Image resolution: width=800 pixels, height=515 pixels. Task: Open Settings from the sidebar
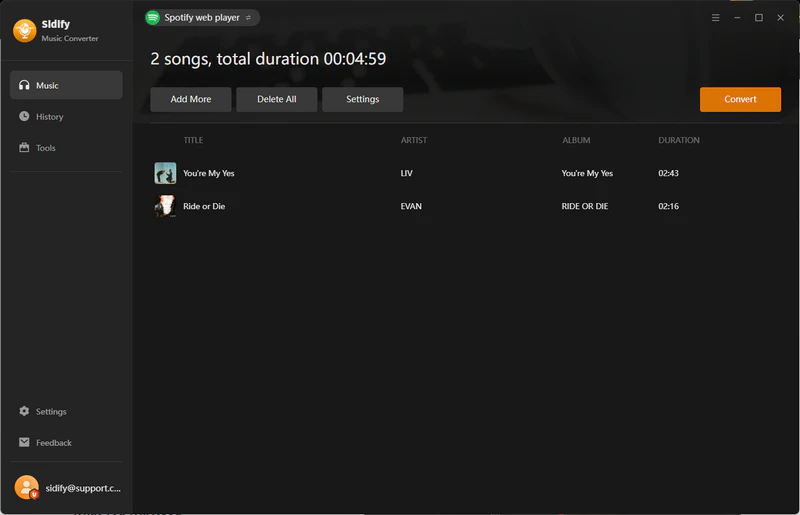(66, 411)
